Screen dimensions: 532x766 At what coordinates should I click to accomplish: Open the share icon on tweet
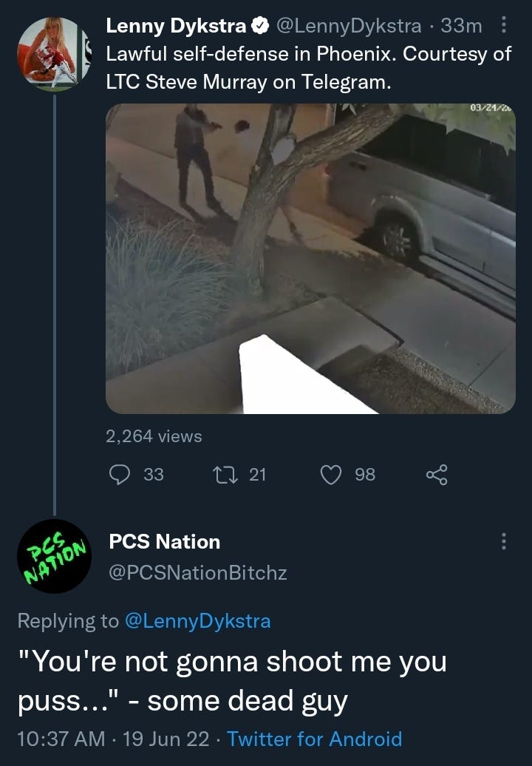point(437,475)
